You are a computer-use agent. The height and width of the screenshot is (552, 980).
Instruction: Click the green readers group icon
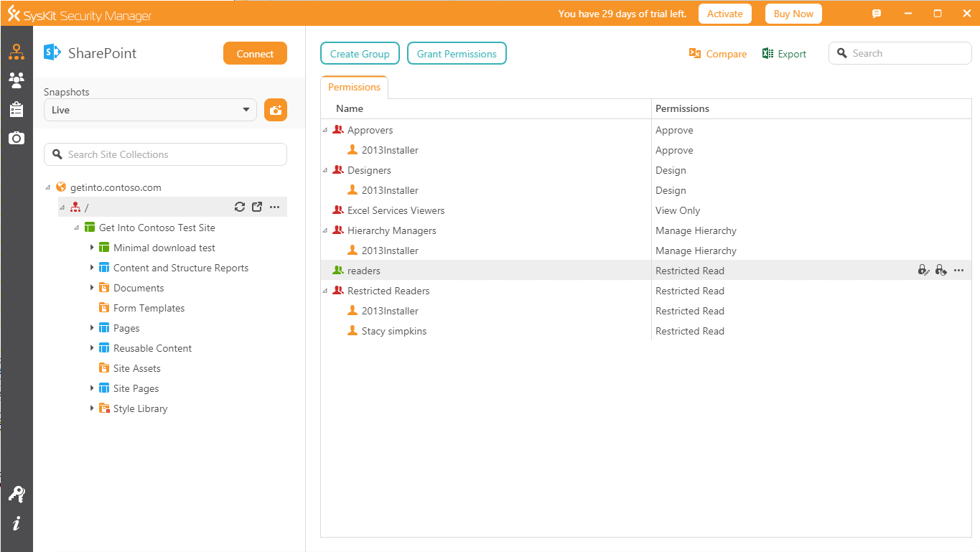[338, 271]
